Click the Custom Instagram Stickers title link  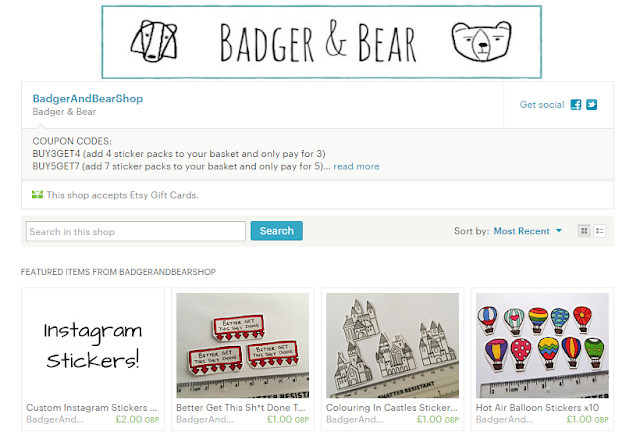[91, 408]
